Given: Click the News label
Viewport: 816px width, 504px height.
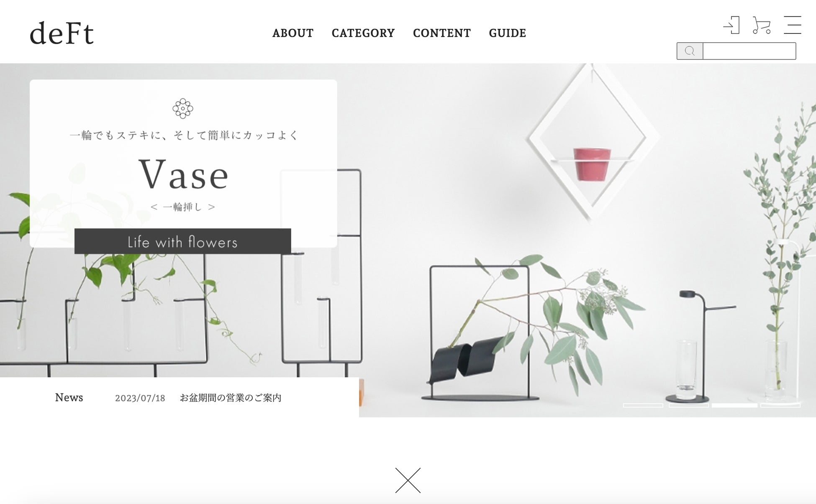Looking at the screenshot, I should pos(69,397).
